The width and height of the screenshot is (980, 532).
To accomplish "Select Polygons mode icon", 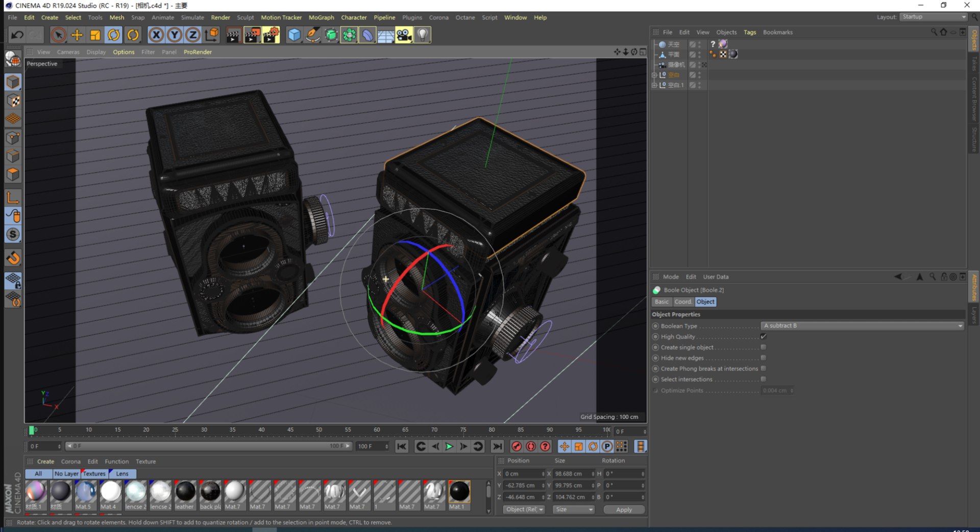I will [13, 175].
